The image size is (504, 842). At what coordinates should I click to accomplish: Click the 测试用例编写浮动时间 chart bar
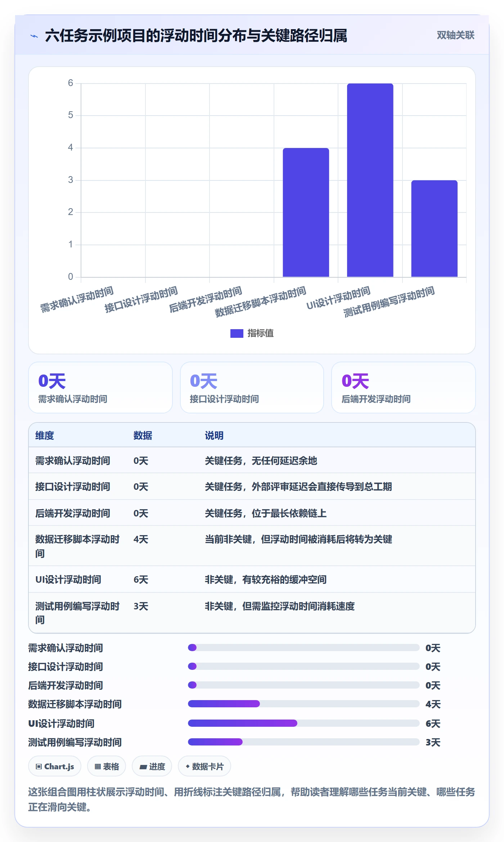434,228
